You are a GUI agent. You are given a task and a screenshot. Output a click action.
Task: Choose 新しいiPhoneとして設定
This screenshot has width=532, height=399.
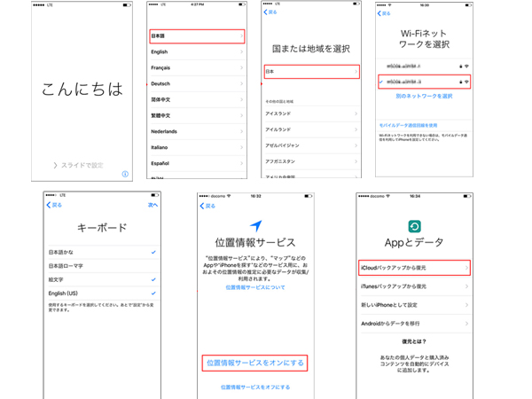pyautogui.click(x=415, y=305)
